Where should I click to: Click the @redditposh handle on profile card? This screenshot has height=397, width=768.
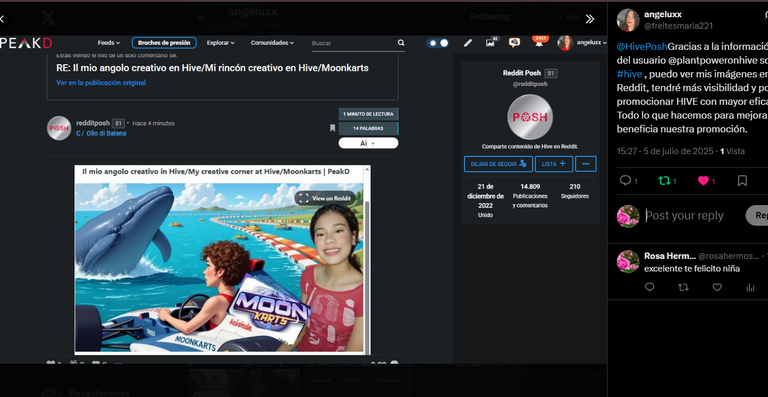point(530,84)
